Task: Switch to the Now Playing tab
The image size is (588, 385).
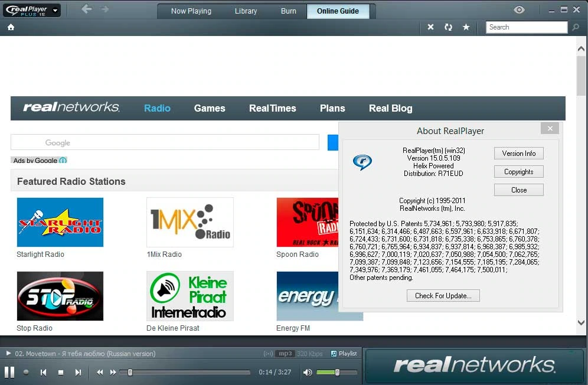Action: click(x=191, y=11)
